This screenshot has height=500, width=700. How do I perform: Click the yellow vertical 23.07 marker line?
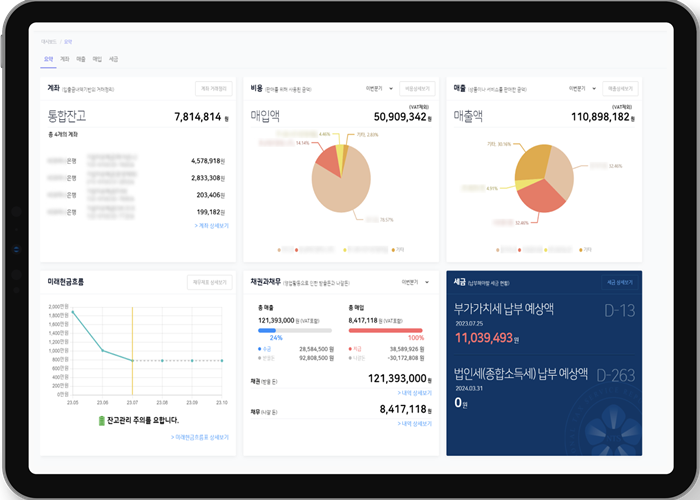coord(133,351)
